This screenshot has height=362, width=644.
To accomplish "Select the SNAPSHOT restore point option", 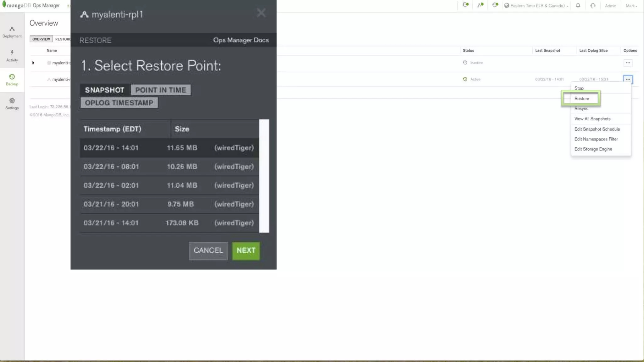I will coord(104,90).
